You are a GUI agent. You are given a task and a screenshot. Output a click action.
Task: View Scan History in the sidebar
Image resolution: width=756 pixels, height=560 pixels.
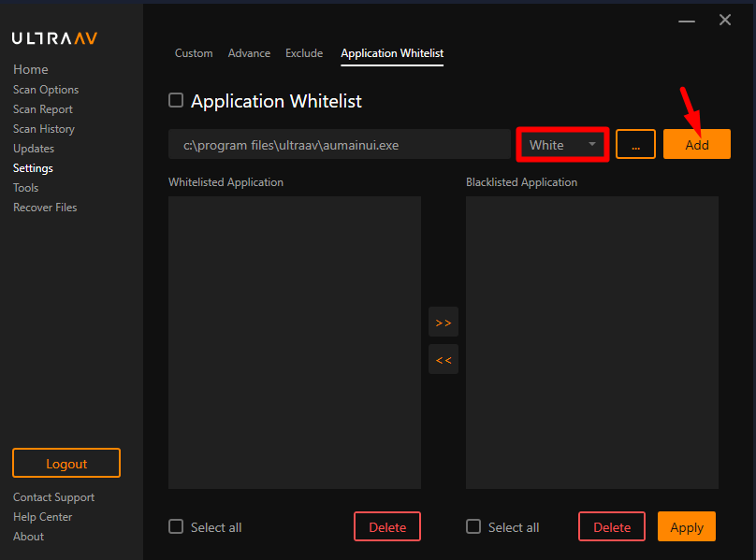click(x=44, y=129)
